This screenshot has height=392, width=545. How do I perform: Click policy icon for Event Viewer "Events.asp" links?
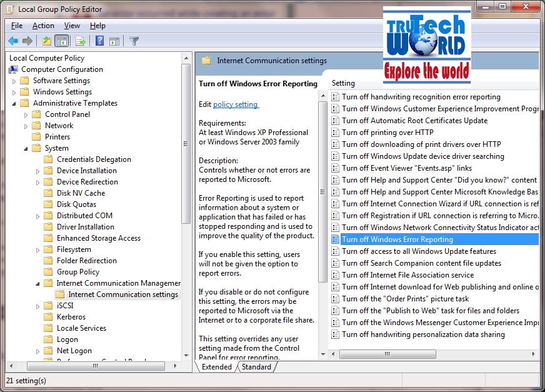335,168
